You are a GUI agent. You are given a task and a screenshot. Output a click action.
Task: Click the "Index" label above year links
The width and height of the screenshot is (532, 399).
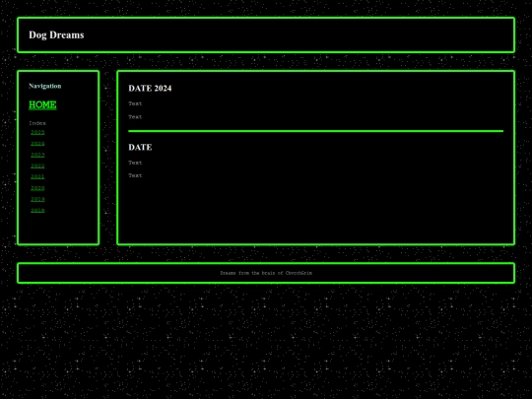37,123
